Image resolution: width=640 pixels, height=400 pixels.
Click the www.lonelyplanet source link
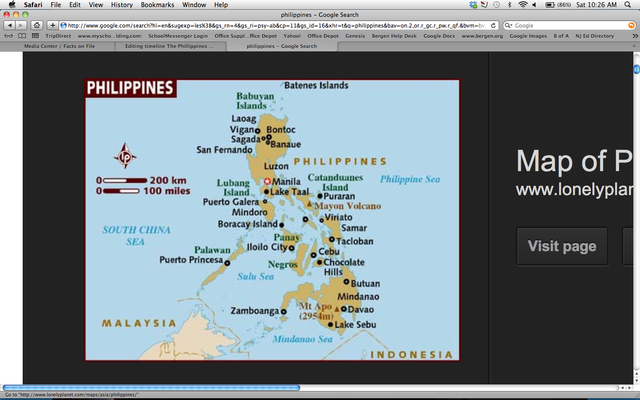pos(574,190)
